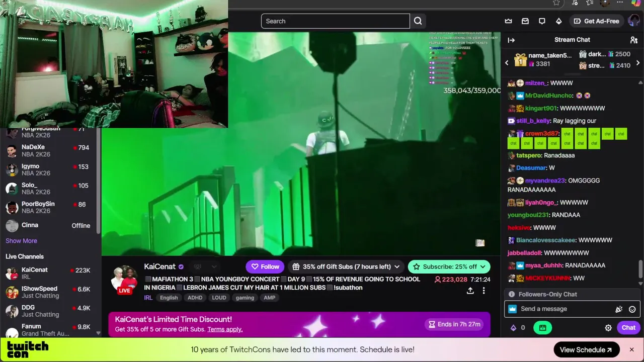Open chat settings gear

coord(608,328)
